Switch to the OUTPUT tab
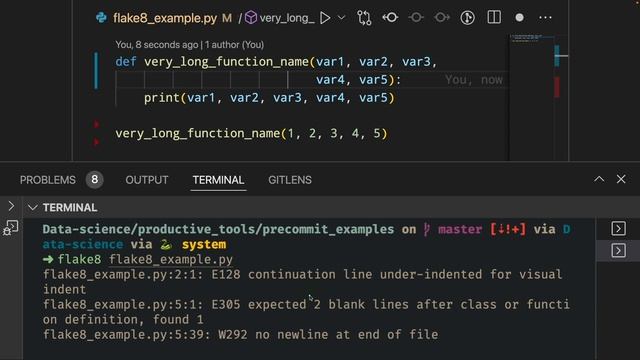Screen dimensions: 640x360 point(147,180)
